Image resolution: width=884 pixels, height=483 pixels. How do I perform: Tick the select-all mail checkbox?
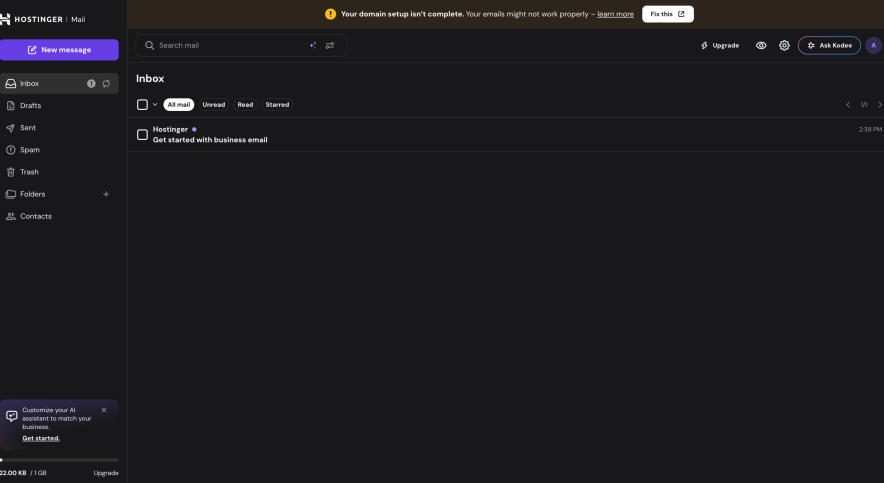142,105
